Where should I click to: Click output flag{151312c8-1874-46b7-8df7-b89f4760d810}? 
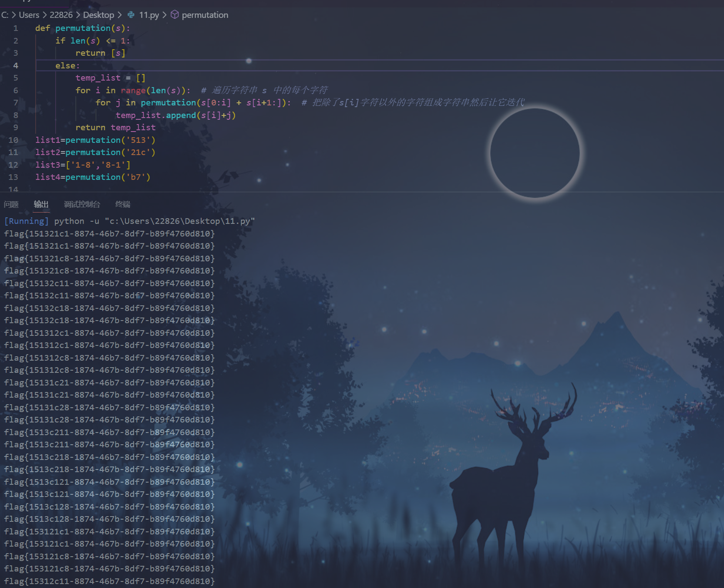[x=109, y=358]
